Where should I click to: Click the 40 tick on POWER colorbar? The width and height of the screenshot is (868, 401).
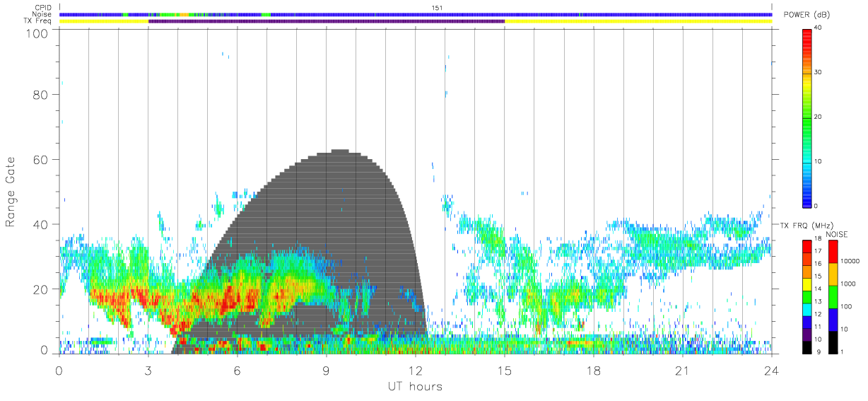[819, 28]
